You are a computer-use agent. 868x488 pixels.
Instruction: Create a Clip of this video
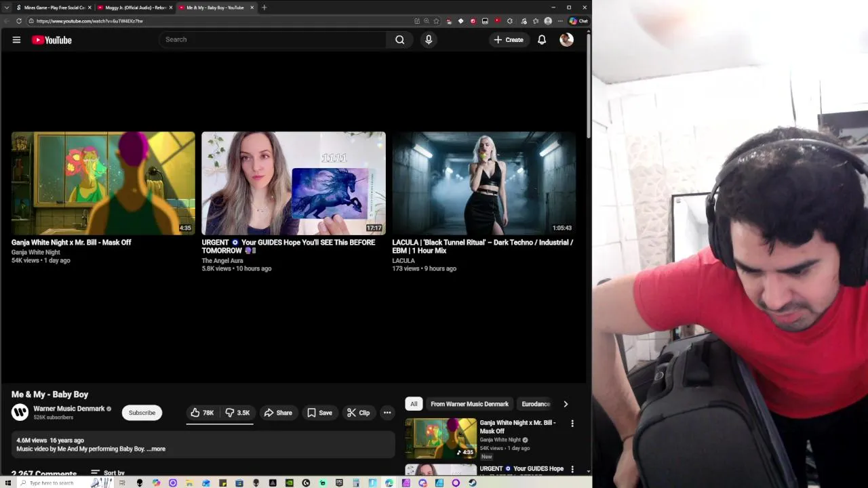(358, 413)
